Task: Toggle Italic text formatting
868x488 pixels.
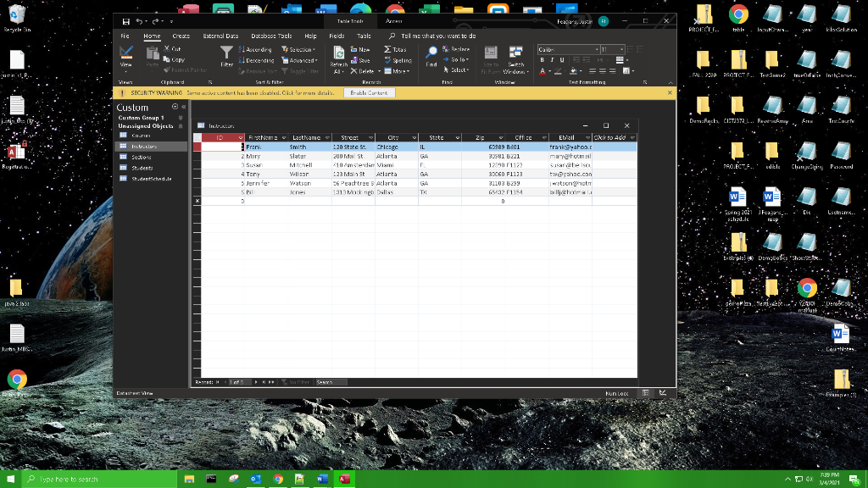Action: [x=552, y=60]
